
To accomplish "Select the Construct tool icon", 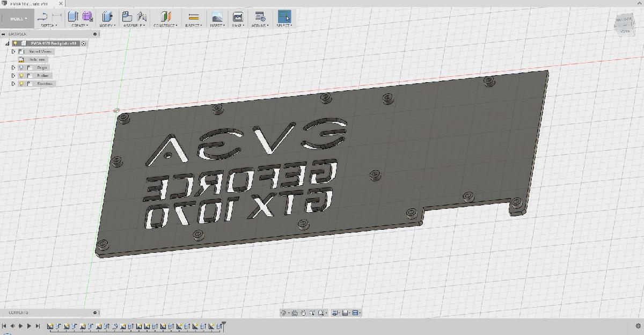I will point(165,17).
